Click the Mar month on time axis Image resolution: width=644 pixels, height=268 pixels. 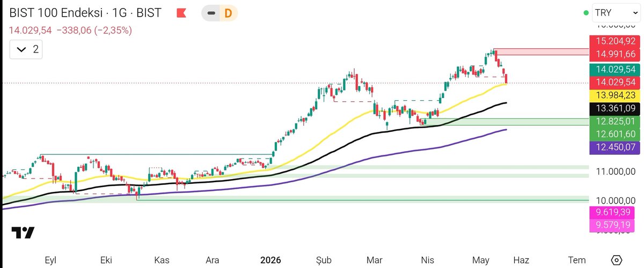click(374, 260)
